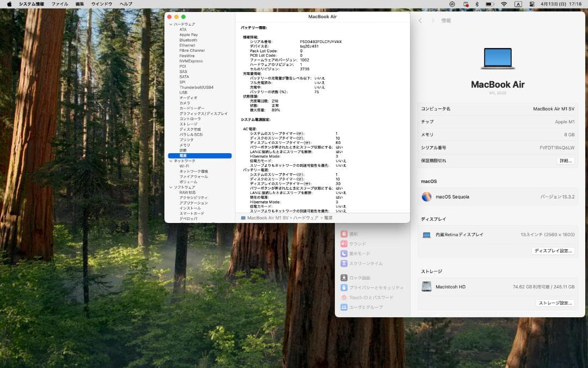Open ディスプレイ設定...

(553, 251)
